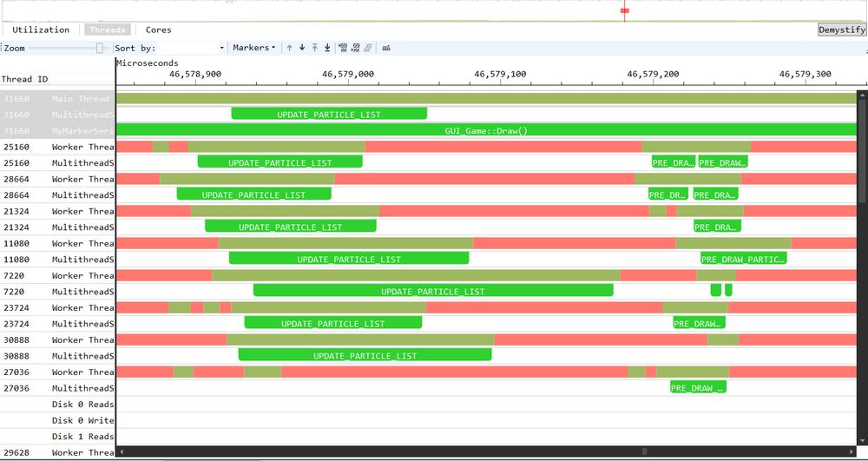This screenshot has width=868, height=461.
Task: Select the 28664 Worker Thread row label
Action: [57, 179]
